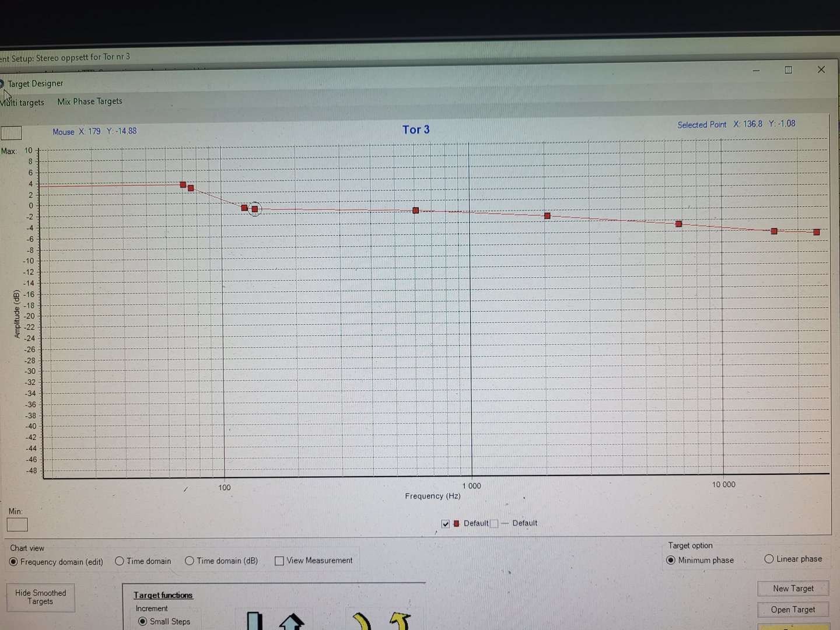Create a target with New Target button
840x630 pixels.
coord(793,589)
